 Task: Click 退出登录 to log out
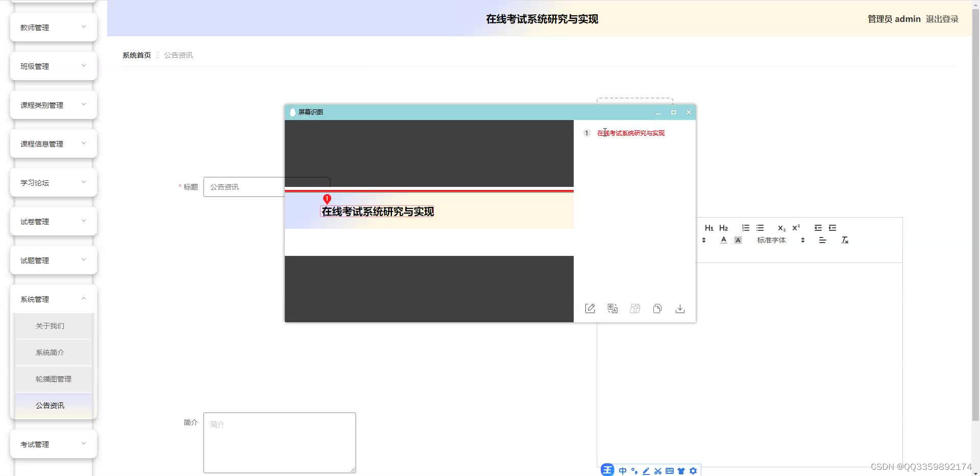942,19
